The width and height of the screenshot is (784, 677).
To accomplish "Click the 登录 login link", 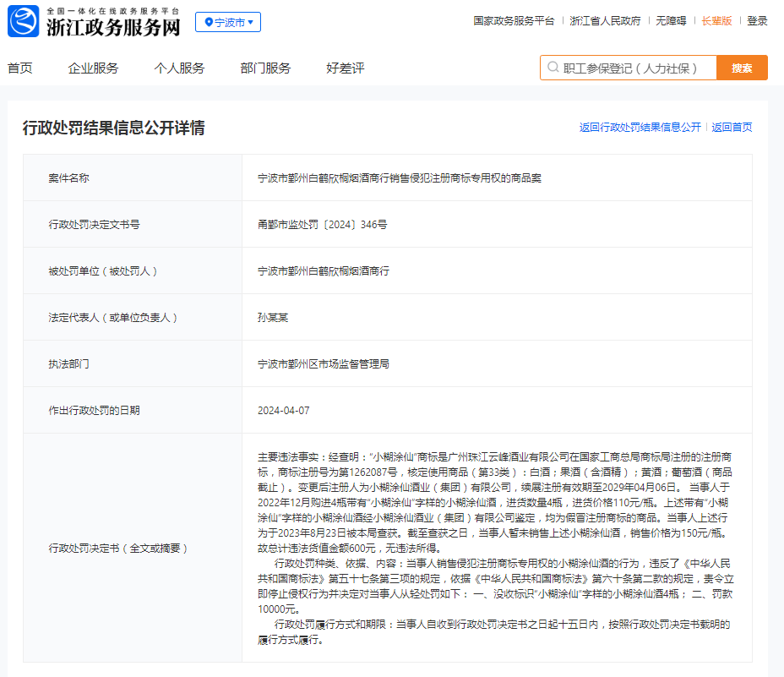I will 757,21.
